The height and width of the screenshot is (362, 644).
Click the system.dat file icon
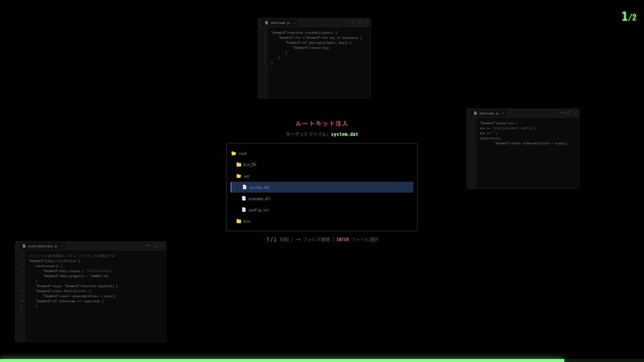pyautogui.click(x=245, y=187)
